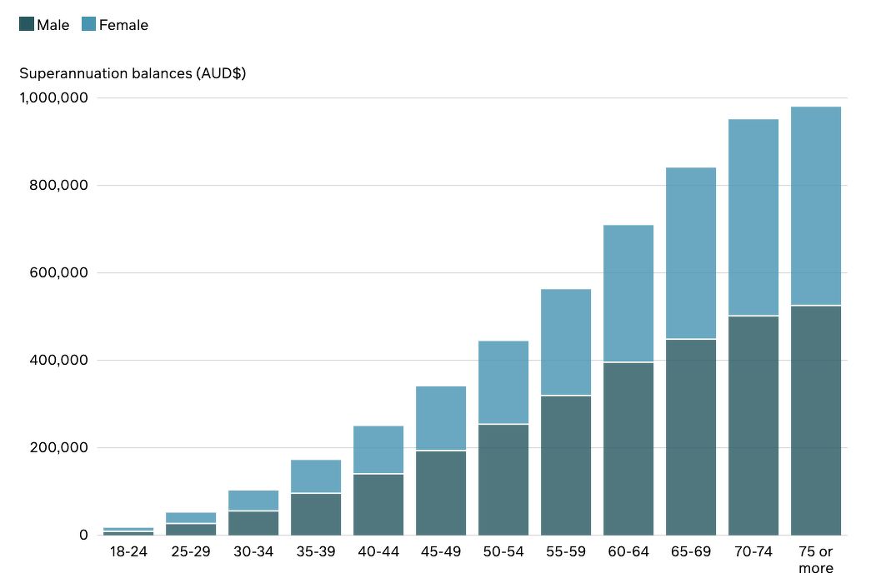876x588 pixels.
Task: Click the Male bar segment for 30-34
Action: click(253, 523)
